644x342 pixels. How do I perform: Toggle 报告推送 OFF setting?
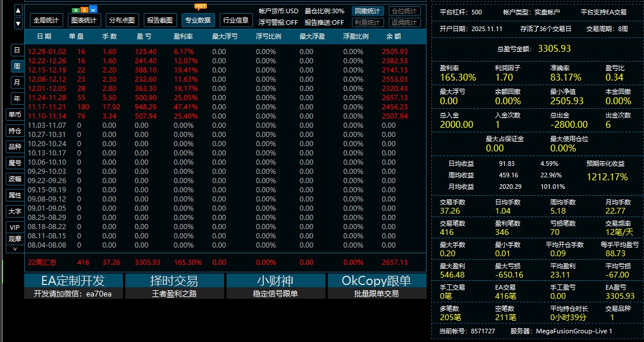(324, 22)
